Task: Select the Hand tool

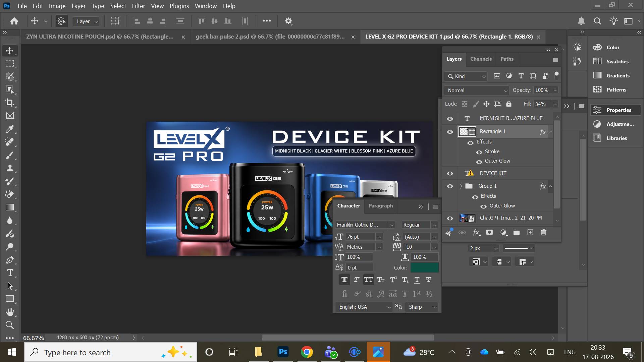Action: [10, 312]
